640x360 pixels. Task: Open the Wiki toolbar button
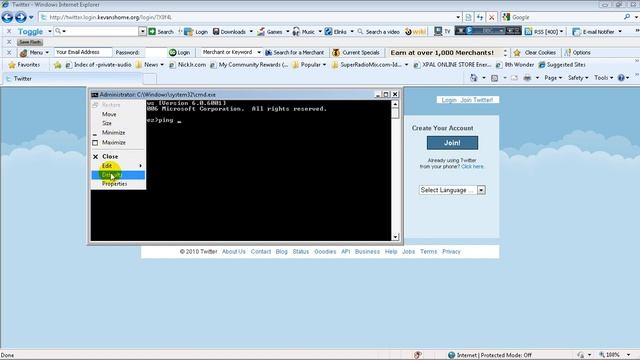coord(416,31)
